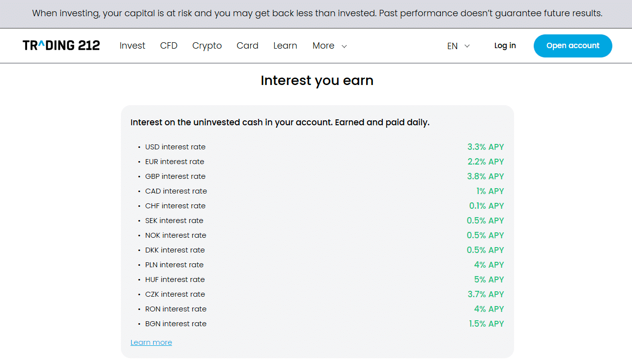Image resolution: width=632 pixels, height=364 pixels.
Task: Select the EUR interest rate label
Action: tap(174, 162)
